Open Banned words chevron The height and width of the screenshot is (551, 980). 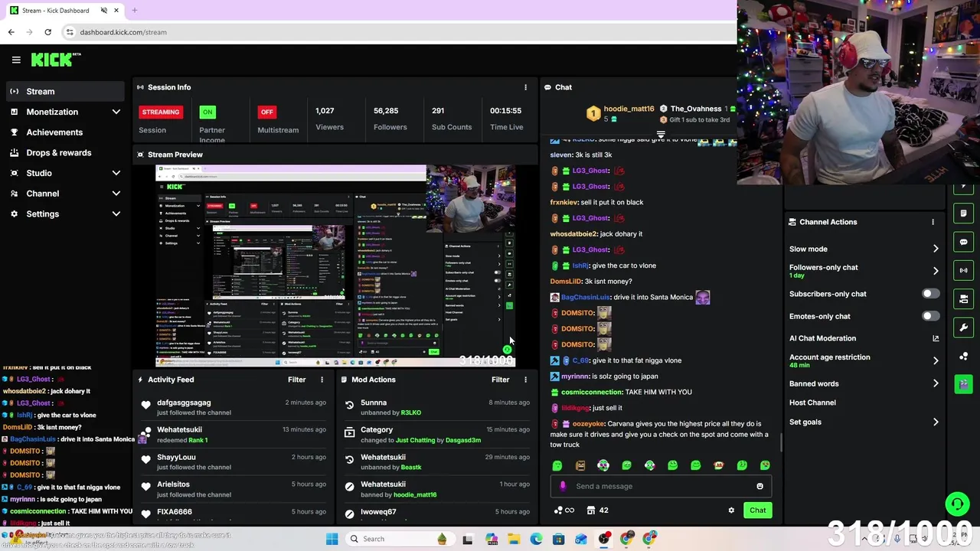[936, 383]
